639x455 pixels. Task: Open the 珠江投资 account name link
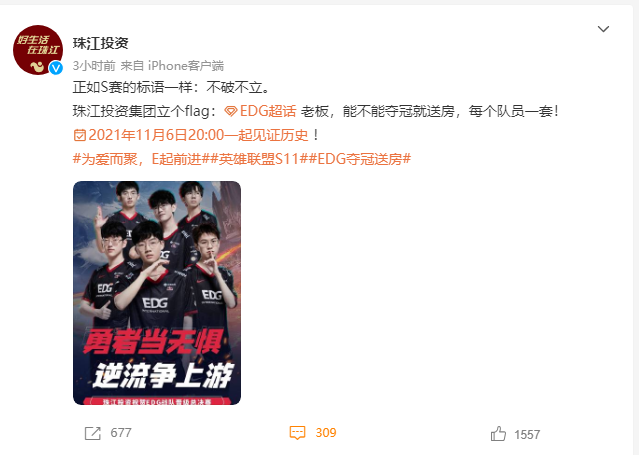[x=101, y=43]
